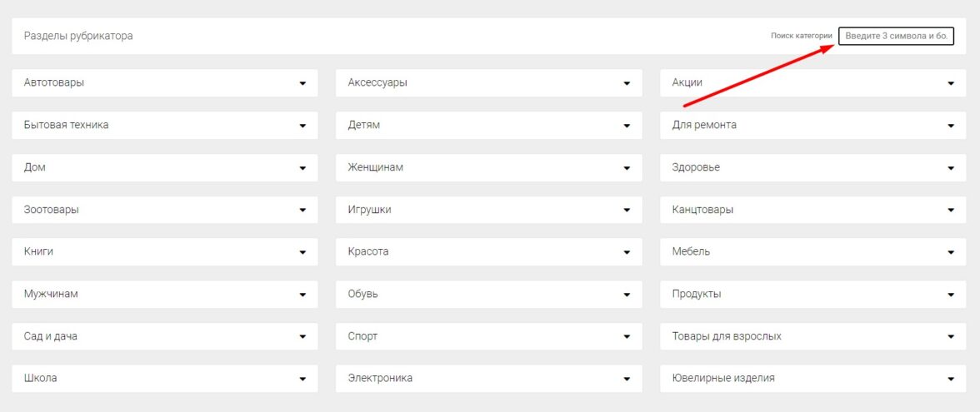The image size is (980, 412).
Task: Expand the Детям category
Action: [627, 126]
